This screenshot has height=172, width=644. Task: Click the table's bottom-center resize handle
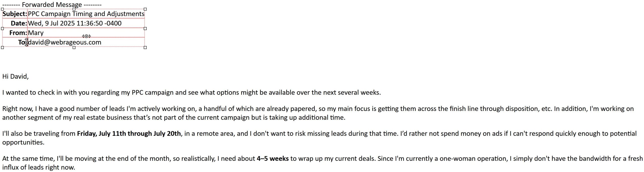[x=74, y=48]
